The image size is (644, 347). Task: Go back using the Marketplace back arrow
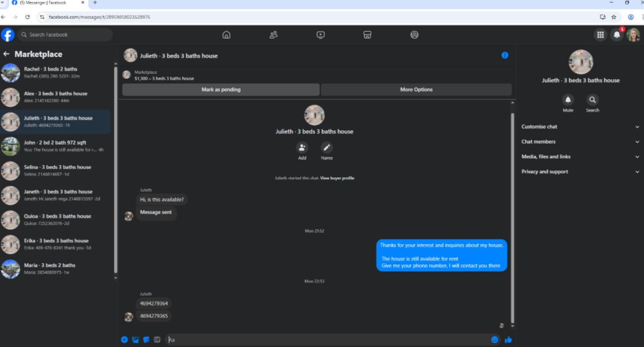pyautogui.click(x=6, y=54)
